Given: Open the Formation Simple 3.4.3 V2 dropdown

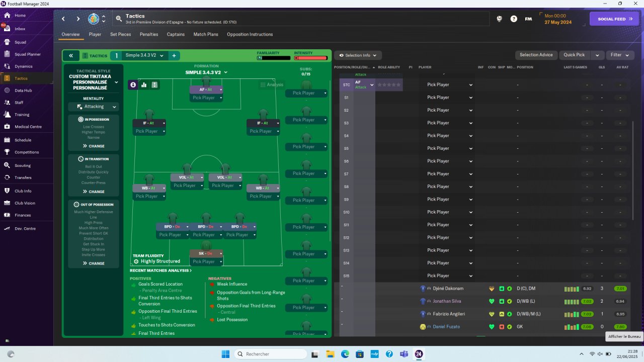Looking at the screenshot, I should 206,72.
